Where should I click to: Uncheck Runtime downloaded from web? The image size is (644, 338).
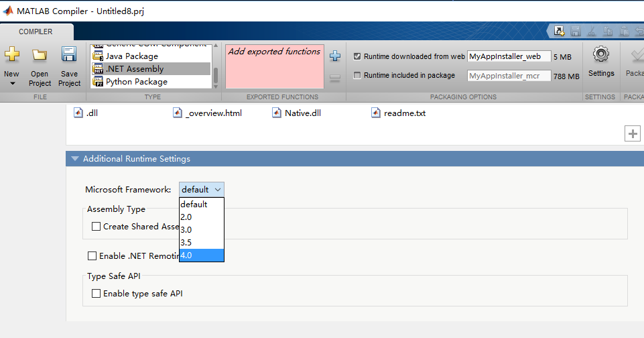pyautogui.click(x=357, y=56)
